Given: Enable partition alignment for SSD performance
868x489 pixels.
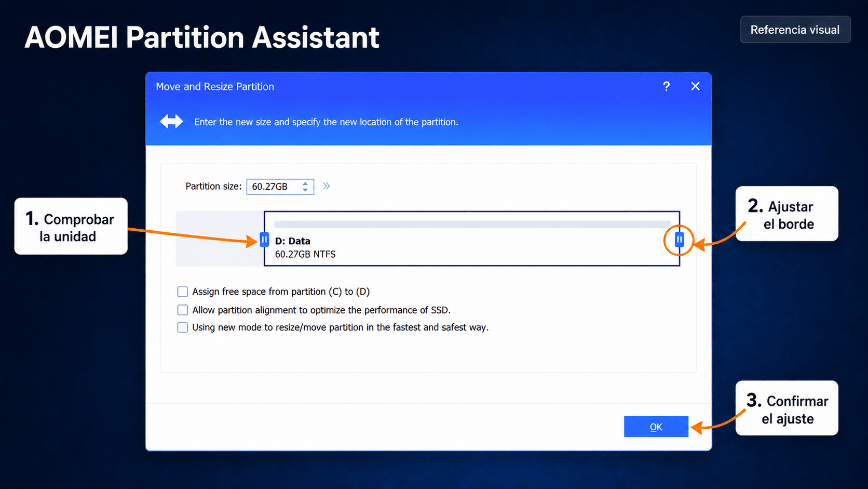Looking at the screenshot, I should tap(183, 310).
